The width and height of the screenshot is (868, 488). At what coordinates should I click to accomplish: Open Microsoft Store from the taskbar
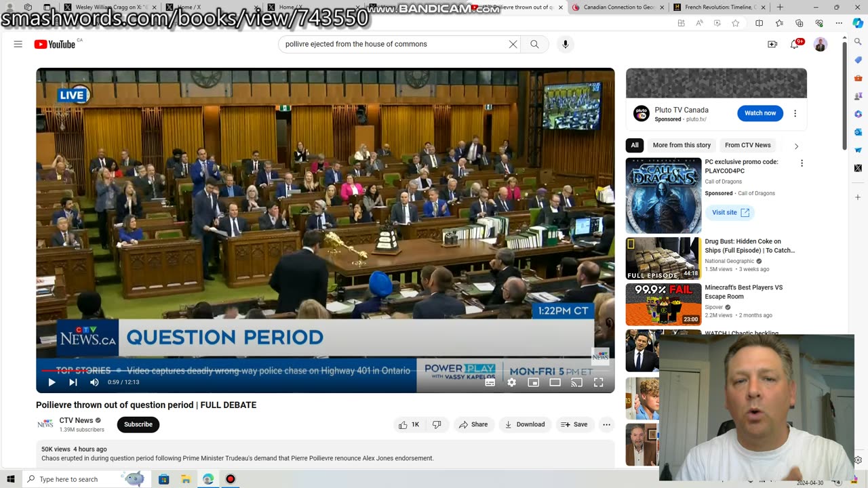163,479
